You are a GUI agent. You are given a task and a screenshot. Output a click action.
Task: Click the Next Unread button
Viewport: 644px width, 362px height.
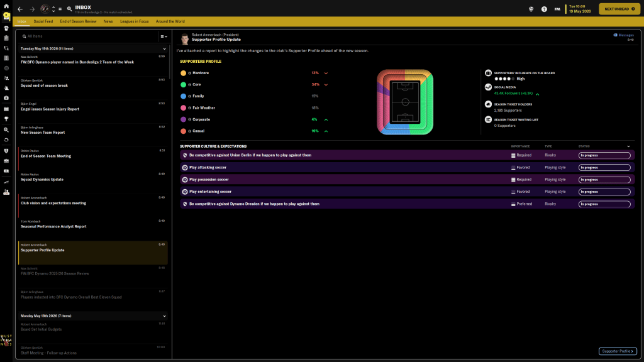[x=619, y=9]
